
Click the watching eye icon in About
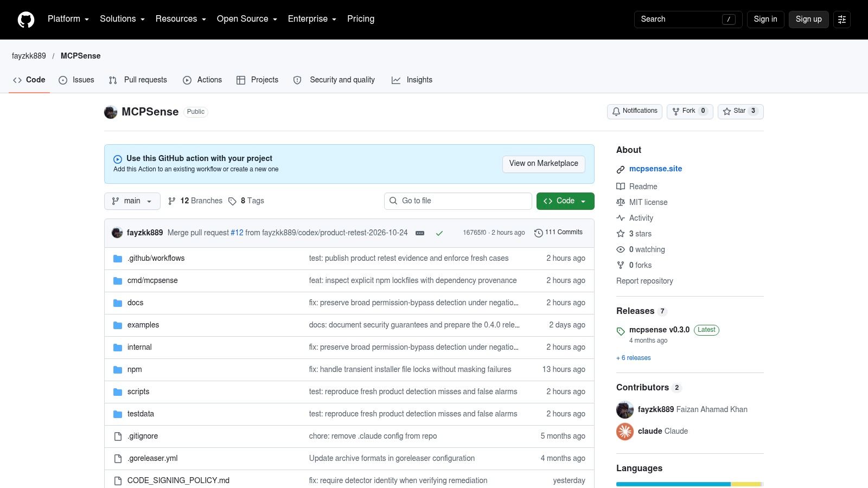(621, 249)
